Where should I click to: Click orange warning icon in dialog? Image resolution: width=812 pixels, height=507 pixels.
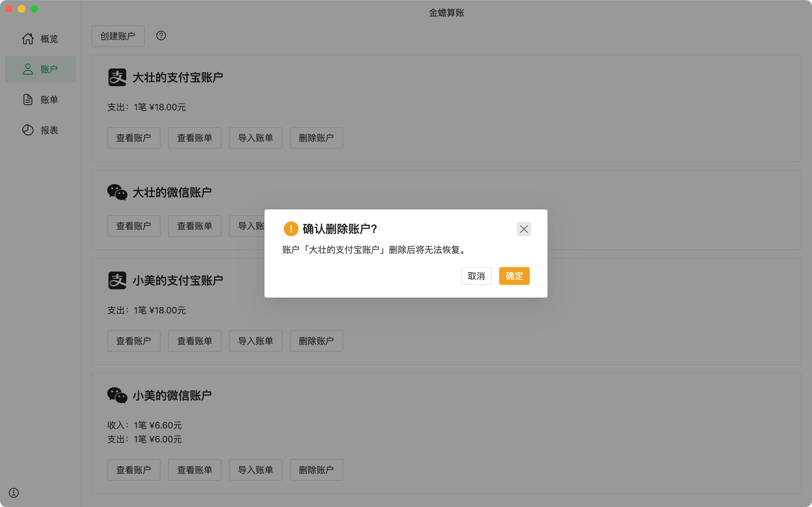coord(291,229)
